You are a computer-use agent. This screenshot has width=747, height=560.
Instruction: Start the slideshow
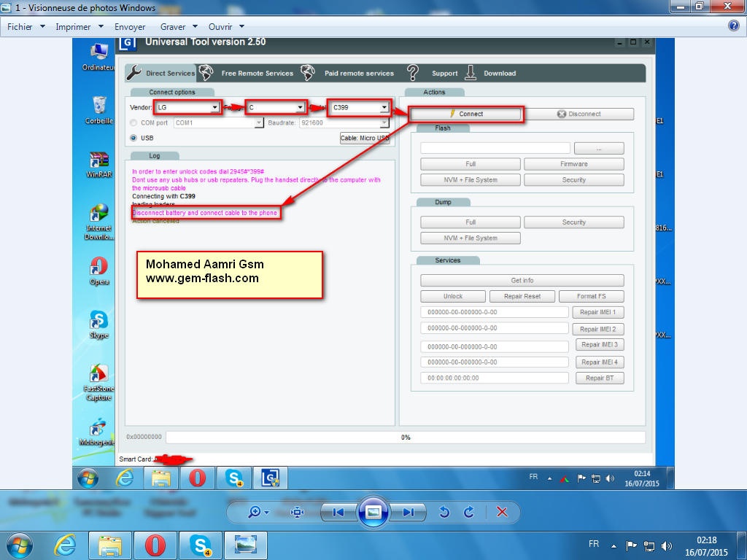373,513
